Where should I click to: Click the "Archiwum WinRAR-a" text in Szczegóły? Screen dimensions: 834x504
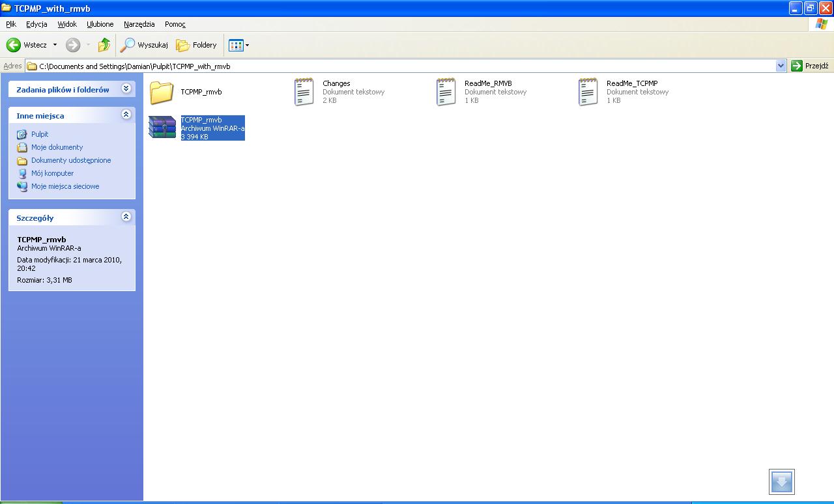click(49, 248)
